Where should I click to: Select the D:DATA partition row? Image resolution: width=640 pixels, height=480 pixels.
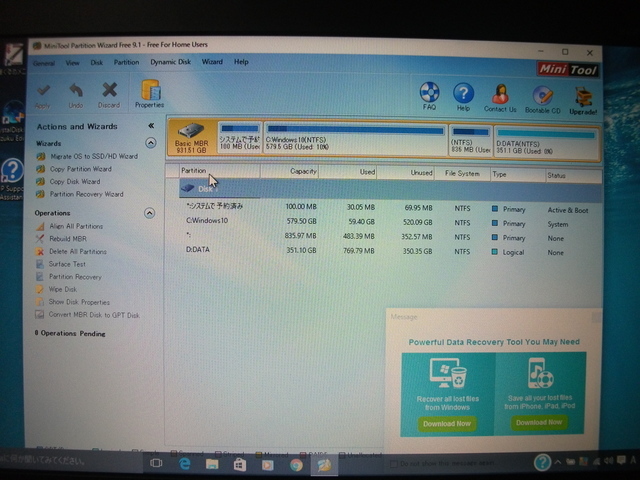[390, 251]
